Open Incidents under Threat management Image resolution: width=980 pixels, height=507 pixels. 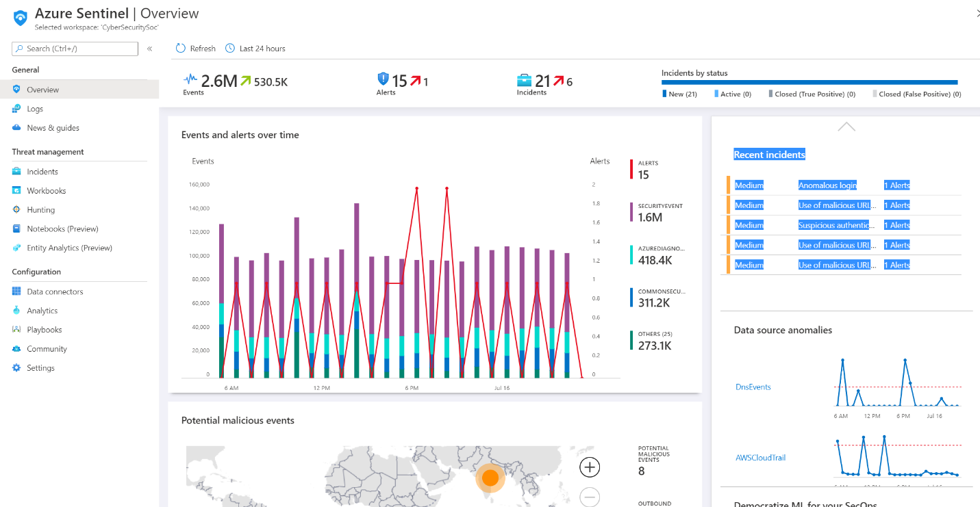click(42, 171)
